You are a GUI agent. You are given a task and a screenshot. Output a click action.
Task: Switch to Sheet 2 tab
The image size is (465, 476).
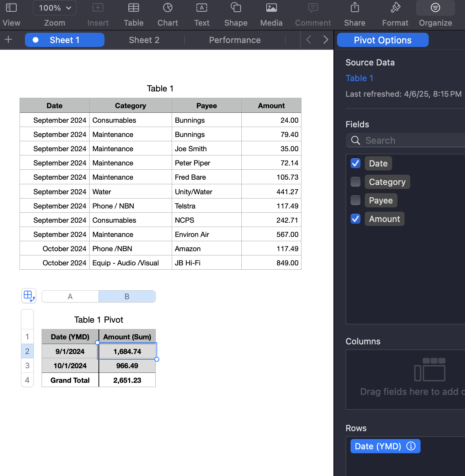click(x=144, y=40)
